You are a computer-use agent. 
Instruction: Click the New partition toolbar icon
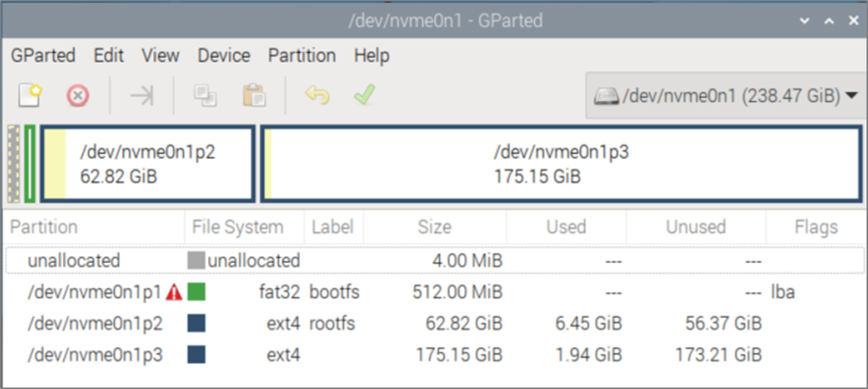tap(31, 96)
